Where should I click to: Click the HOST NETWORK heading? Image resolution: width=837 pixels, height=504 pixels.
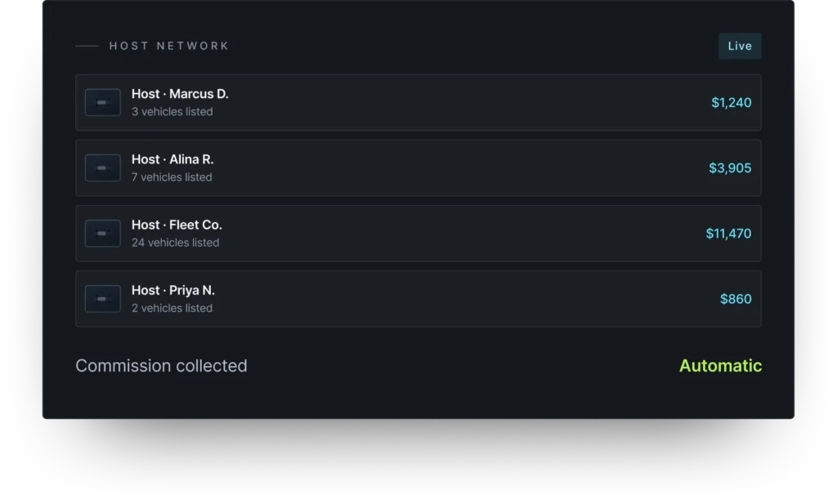pos(169,46)
